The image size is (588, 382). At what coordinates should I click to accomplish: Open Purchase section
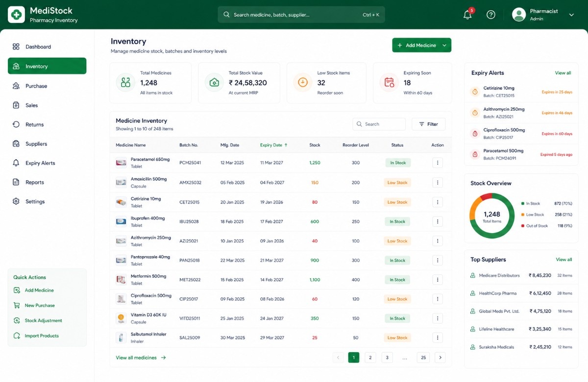tap(47, 86)
